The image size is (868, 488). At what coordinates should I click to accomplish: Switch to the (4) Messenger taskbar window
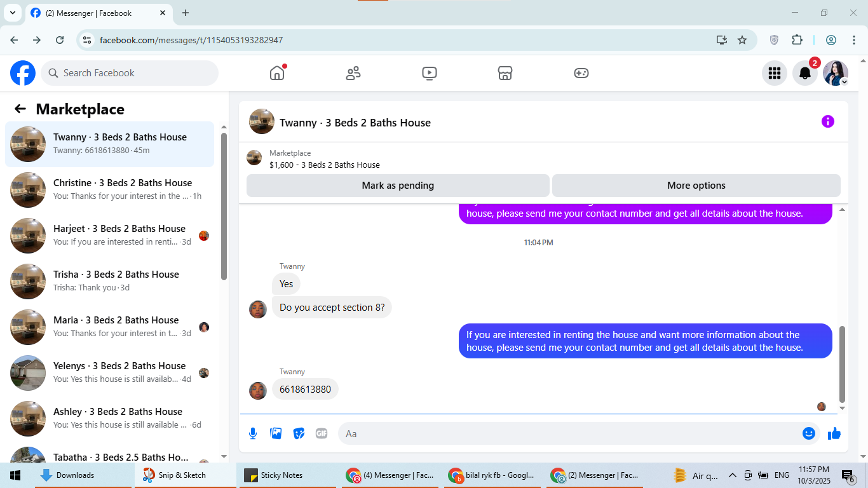[x=390, y=475]
